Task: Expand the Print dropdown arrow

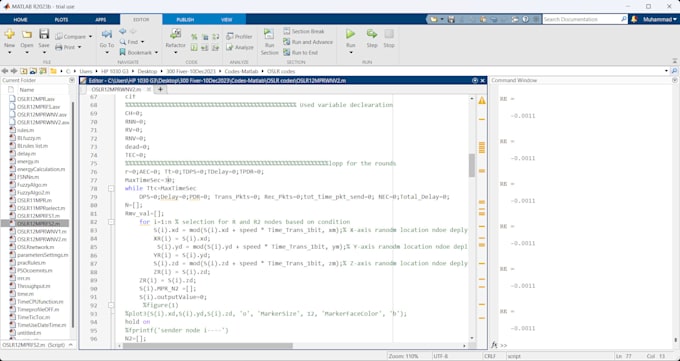Action: click(79, 47)
